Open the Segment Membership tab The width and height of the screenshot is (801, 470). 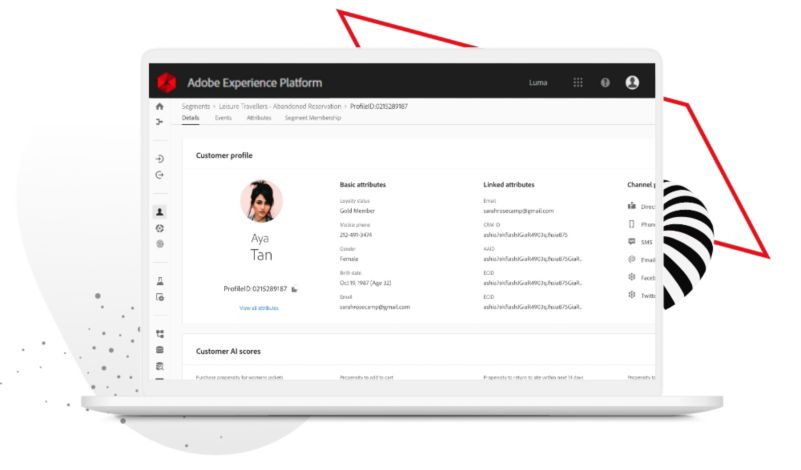tap(313, 118)
